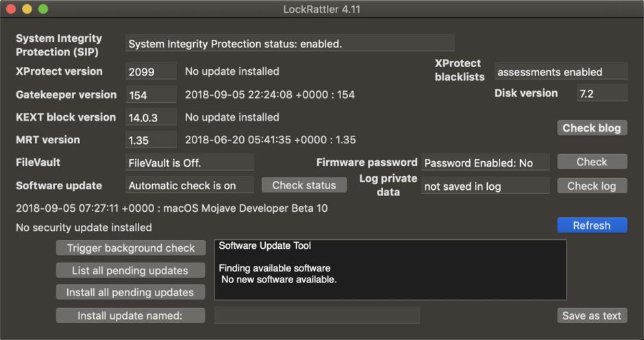This screenshot has width=644, height=340.
Task: Click the update name text field
Action: (x=317, y=315)
